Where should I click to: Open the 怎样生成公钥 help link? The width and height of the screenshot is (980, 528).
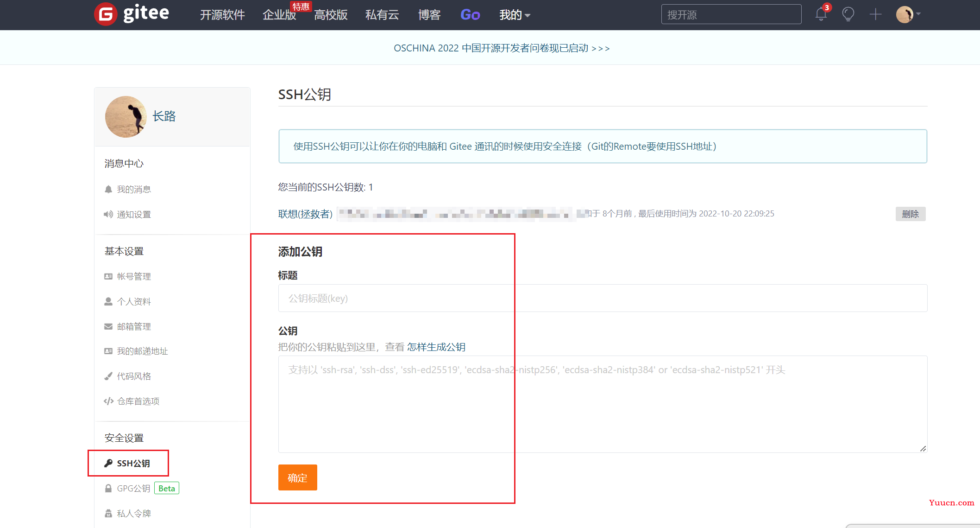(436, 347)
